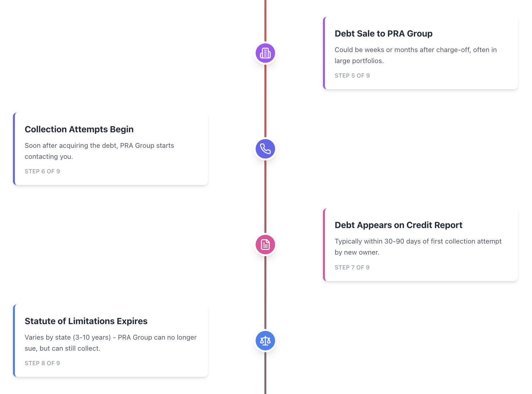Select the Collection Attempts Begin heading
Screen dimensions: 532x394
(x=79, y=129)
